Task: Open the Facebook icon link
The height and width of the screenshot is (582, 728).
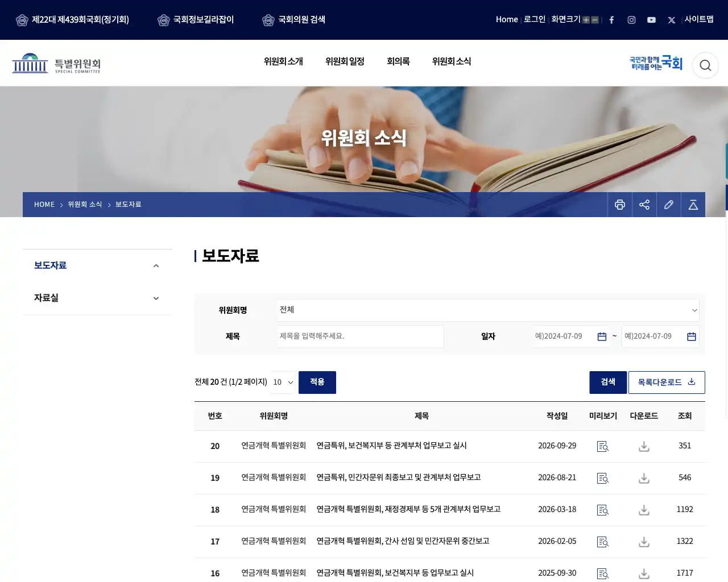Action: [611, 20]
